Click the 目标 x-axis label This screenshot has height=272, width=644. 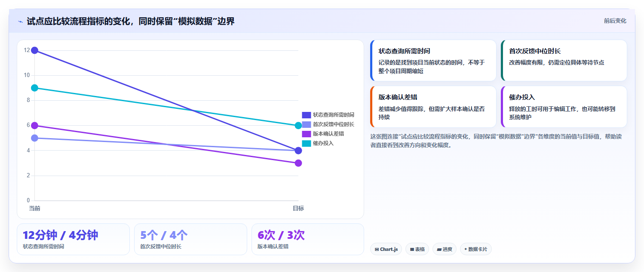[298, 208]
